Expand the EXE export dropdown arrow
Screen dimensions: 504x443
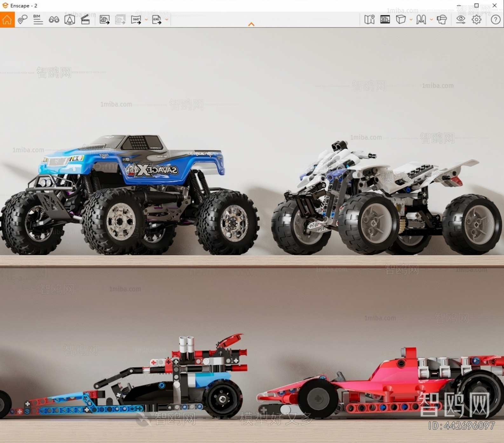coord(167,20)
